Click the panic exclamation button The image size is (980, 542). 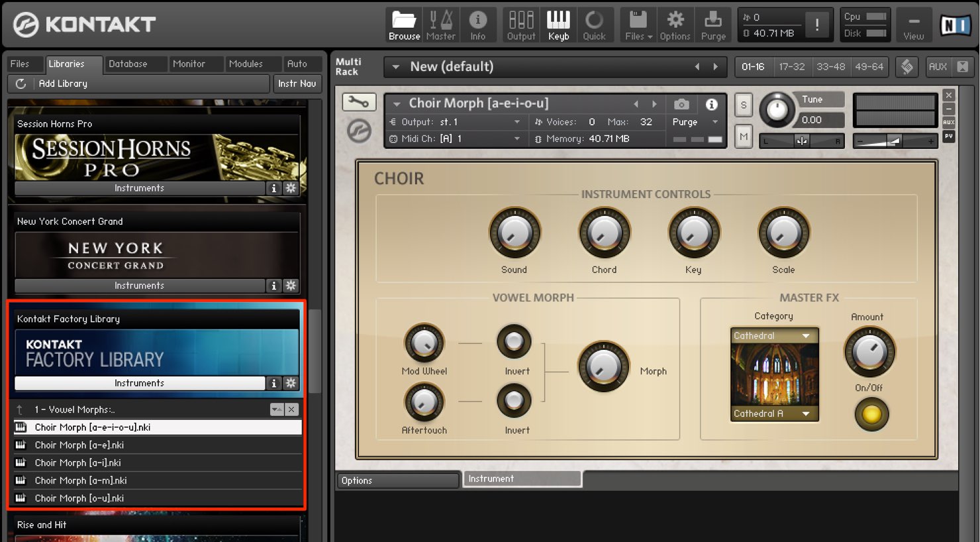pyautogui.click(x=817, y=25)
